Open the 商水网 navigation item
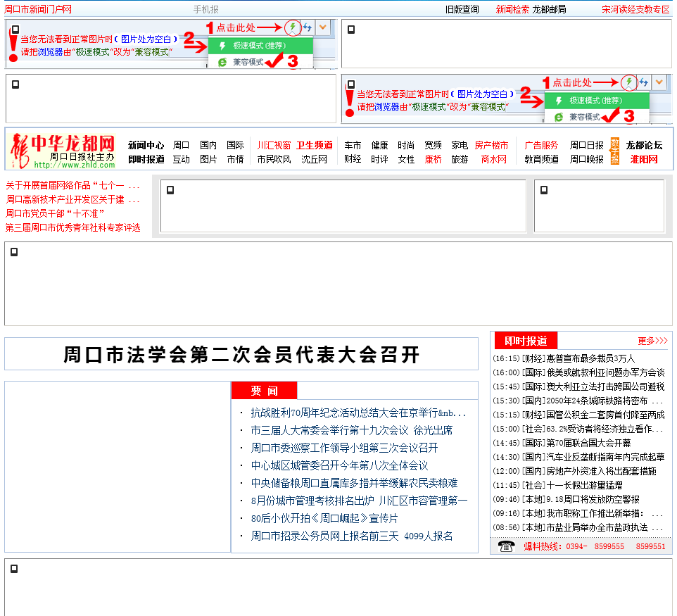677x616 pixels. [x=493, y=159]
